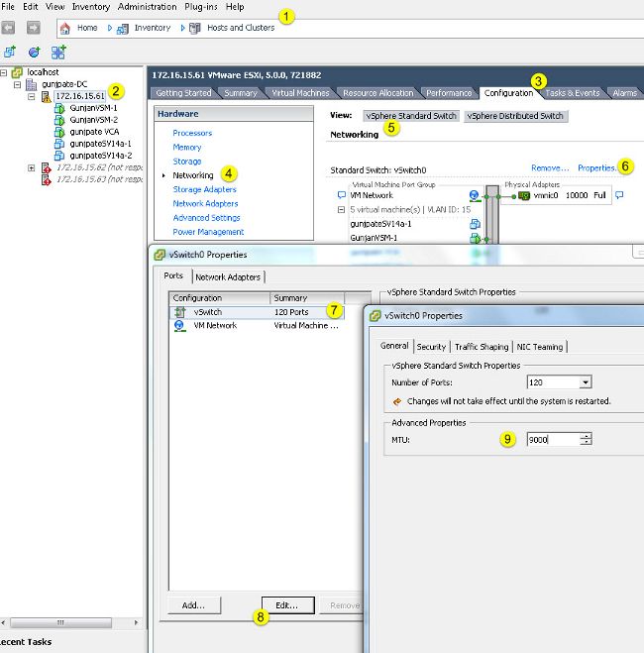The width and height of the screenshot is (644, 653).
Task: Click the host warning icon for 172.16.15.61
Action: point(47,97)
